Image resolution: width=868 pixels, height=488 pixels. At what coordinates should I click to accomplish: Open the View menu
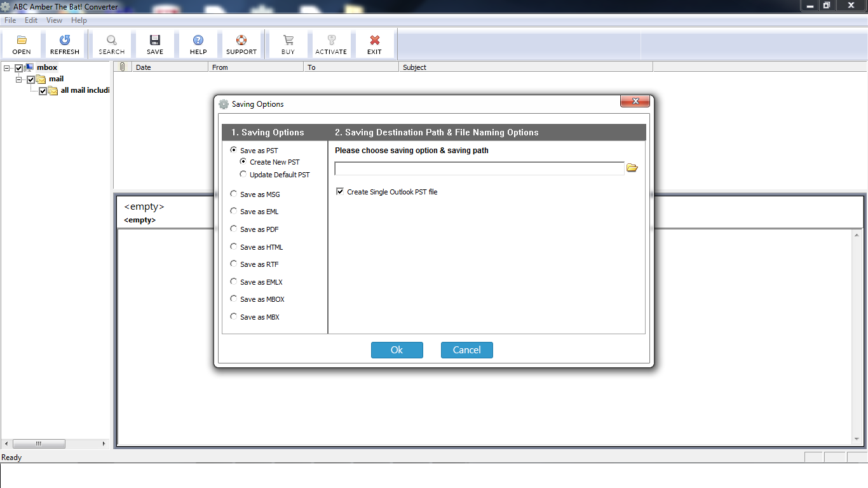click(54, 20)
